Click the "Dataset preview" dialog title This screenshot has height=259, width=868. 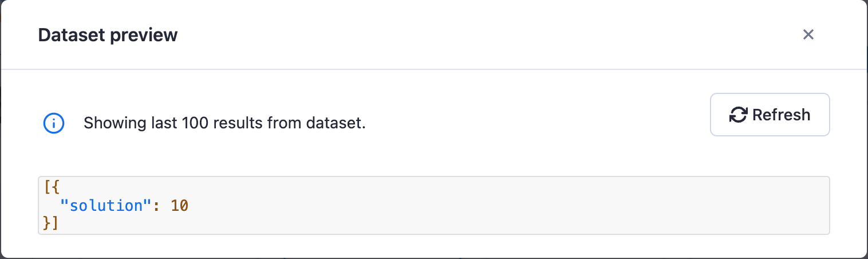coord(108,36)
